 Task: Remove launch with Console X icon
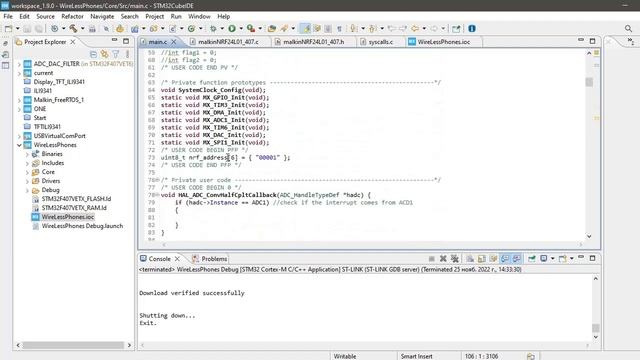(x=443, y=259)
